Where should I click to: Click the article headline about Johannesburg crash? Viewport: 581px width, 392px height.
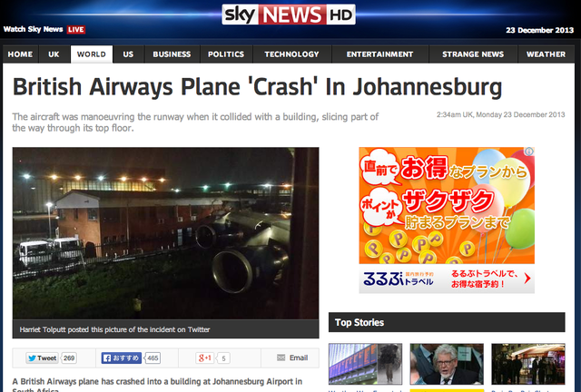pyautogui.click(x=258, y=87)
